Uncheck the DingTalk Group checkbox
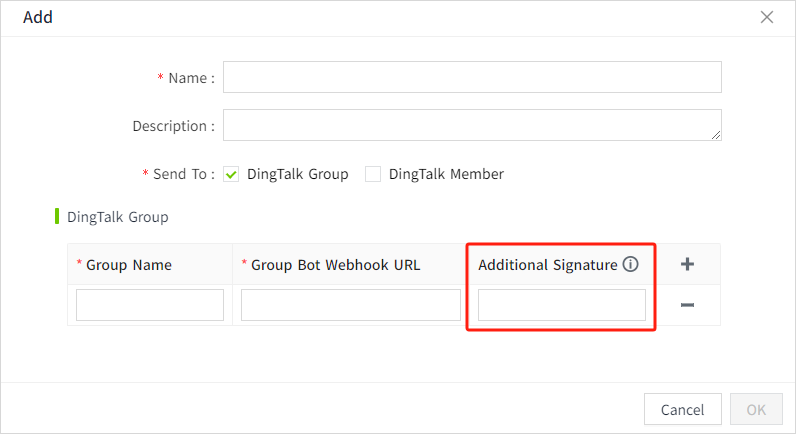796x434 pixels. click(x=231, y=174)
